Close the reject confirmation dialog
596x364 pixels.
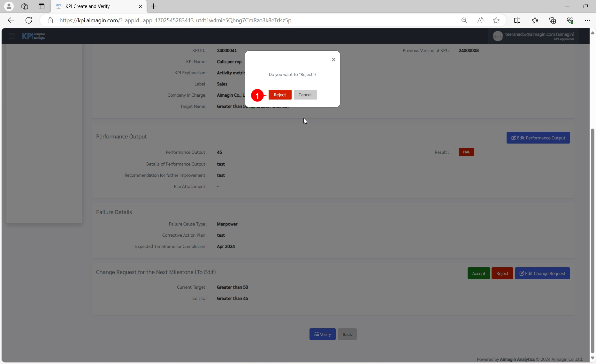[333, 60]
